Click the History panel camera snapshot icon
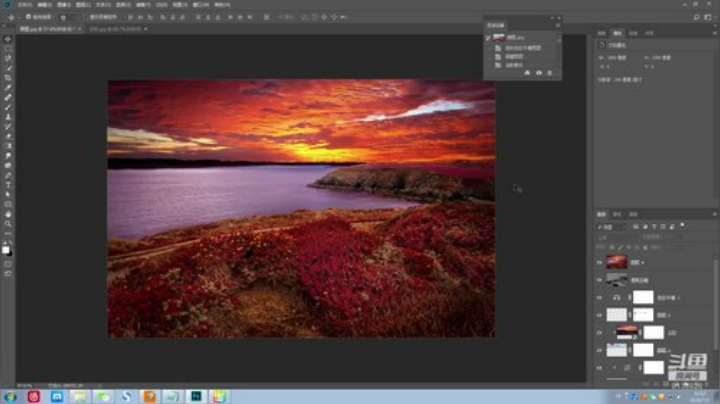 tap(539, 73)
